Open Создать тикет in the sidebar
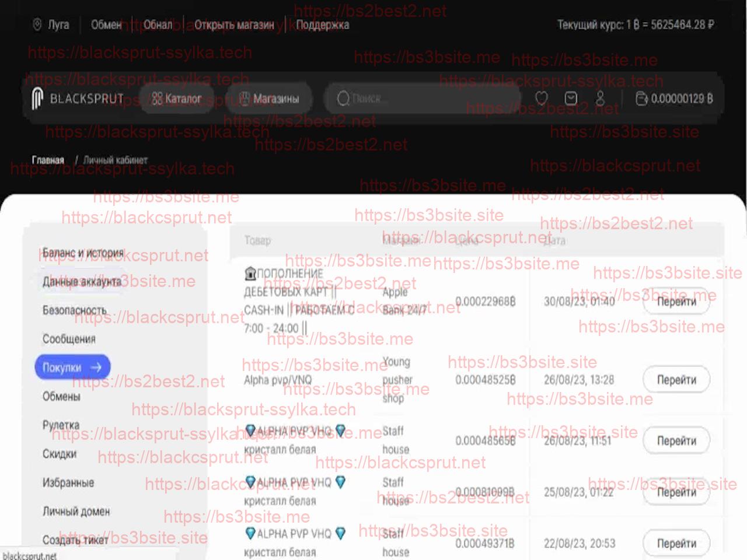This screenshot has width=747, height=560. tap(75, 540)
